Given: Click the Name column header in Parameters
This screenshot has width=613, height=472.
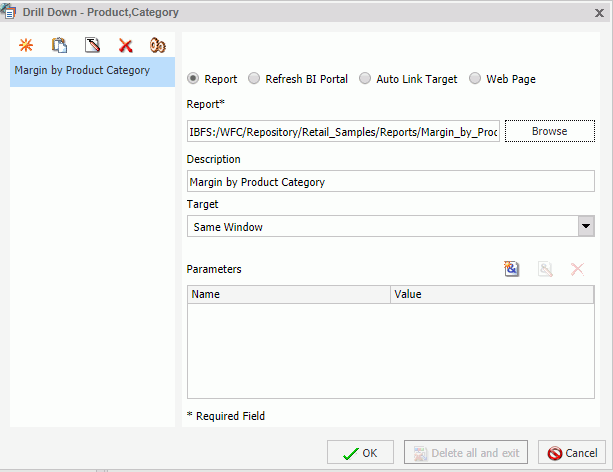Looking at the screenshot, I should click(289, 294).
